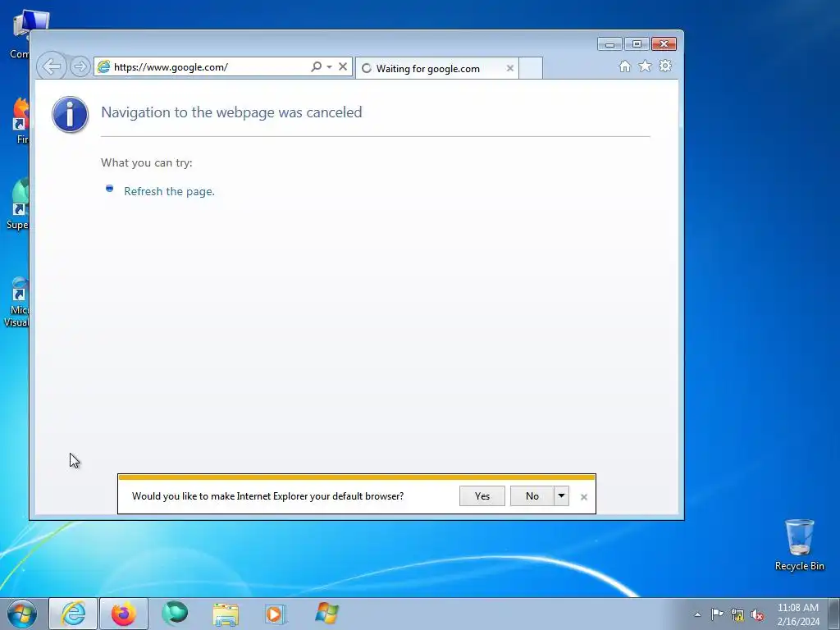Select the Recycle Bin desktop icon

799,545
